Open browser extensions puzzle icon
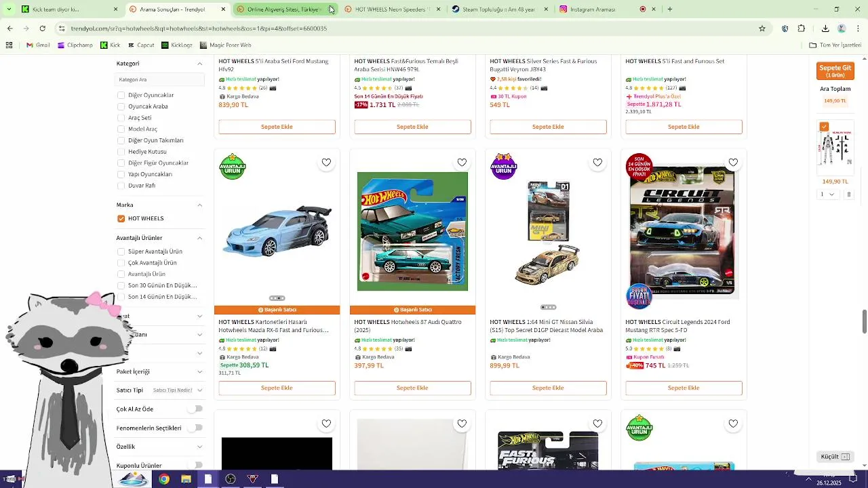868x488 pixels. point(802,28)
